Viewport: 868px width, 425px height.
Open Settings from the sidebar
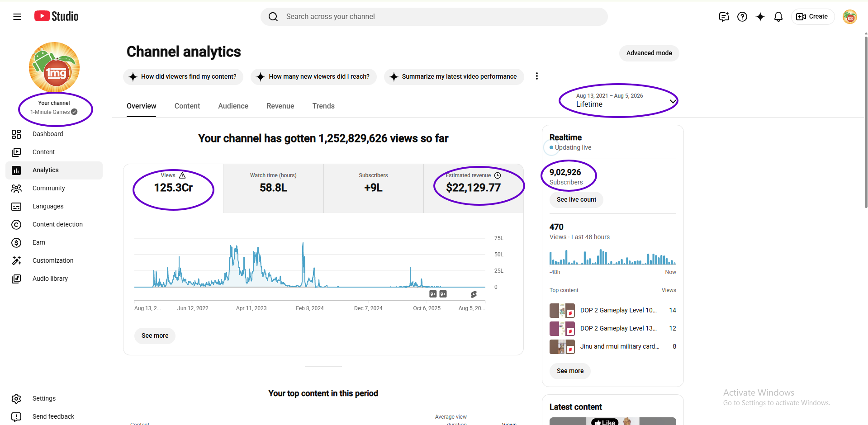coord(54,398)
